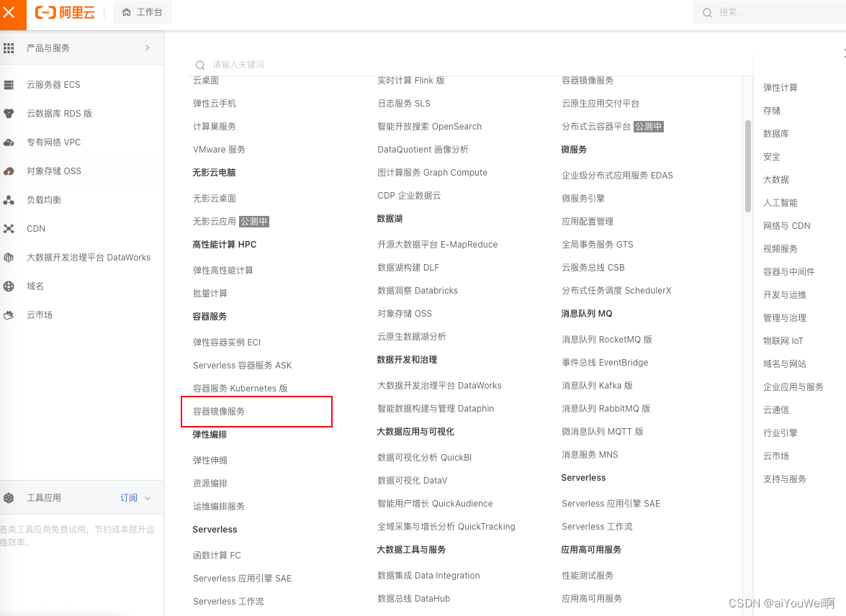Image resolution: width=846 pixels, height=616 pixels.
Task: Click the 云市场 sidebar icon
Action: click(9, 315)
